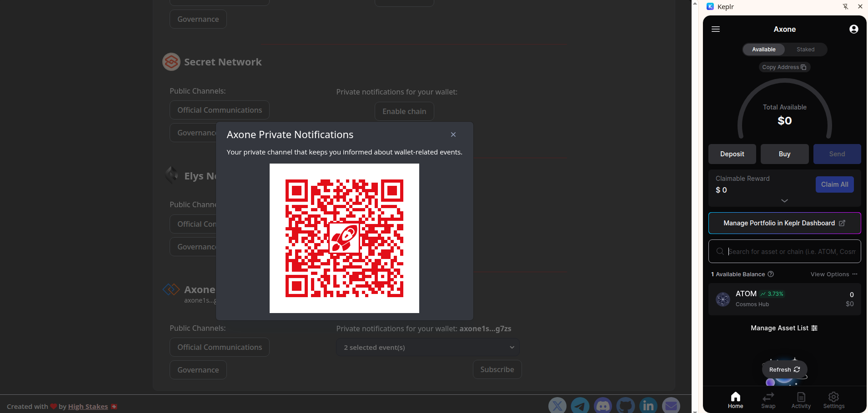
Task: Click Enable chain for Secret Network
Action: tap(404, 111)
